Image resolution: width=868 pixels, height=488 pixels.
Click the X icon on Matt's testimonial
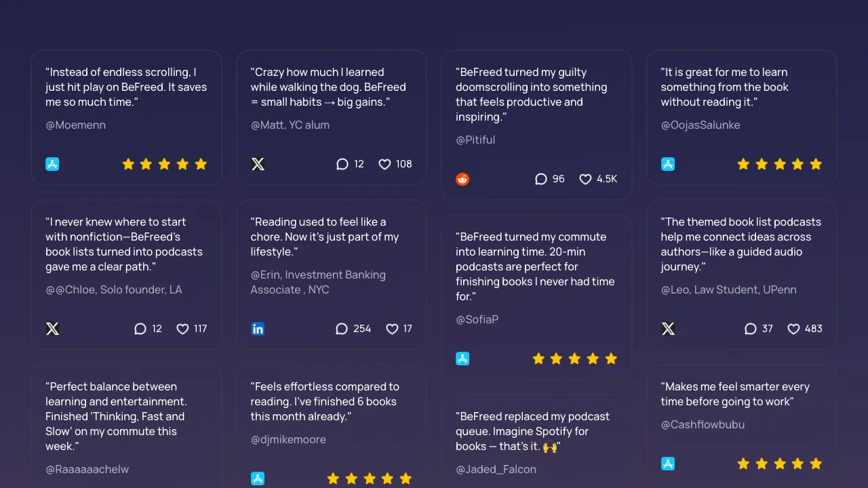coord(258,163)
